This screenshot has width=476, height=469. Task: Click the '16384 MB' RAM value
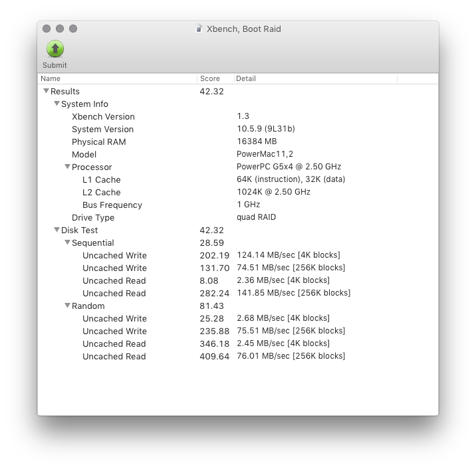(257, 141)
